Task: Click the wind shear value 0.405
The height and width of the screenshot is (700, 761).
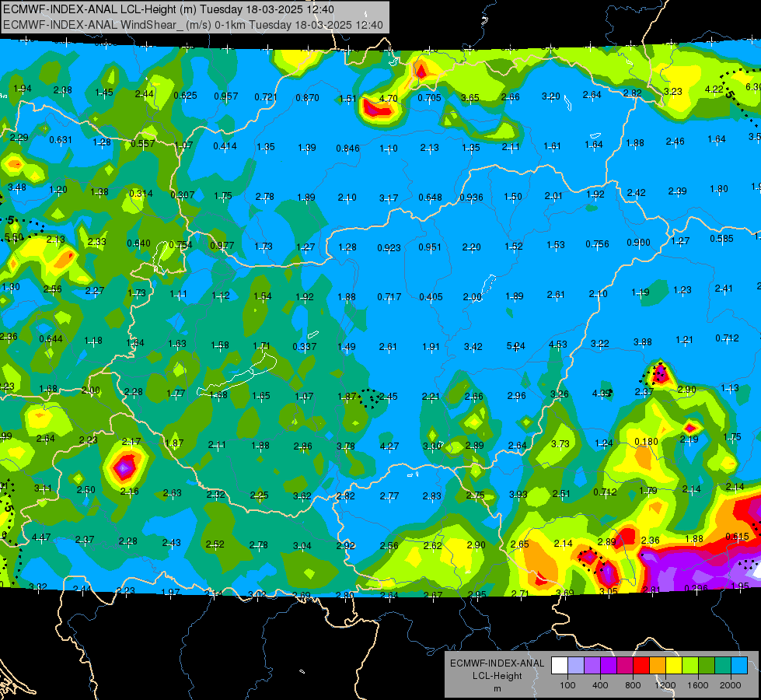Action: (x=431, y=297)
